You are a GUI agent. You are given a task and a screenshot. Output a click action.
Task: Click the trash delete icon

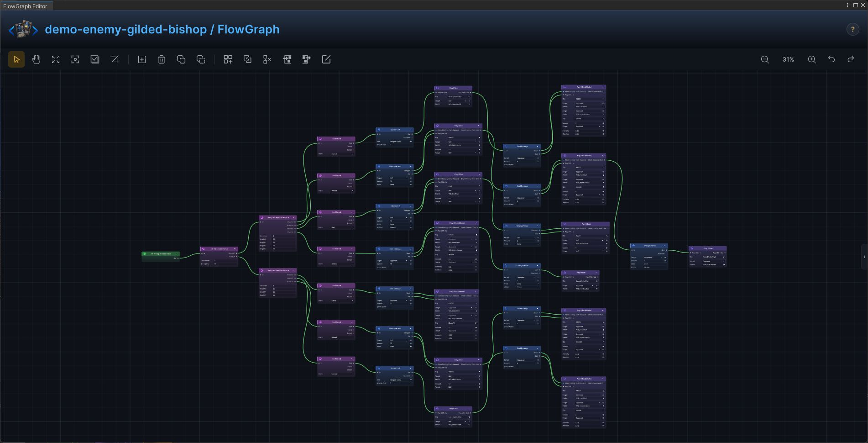click(162, 59)
